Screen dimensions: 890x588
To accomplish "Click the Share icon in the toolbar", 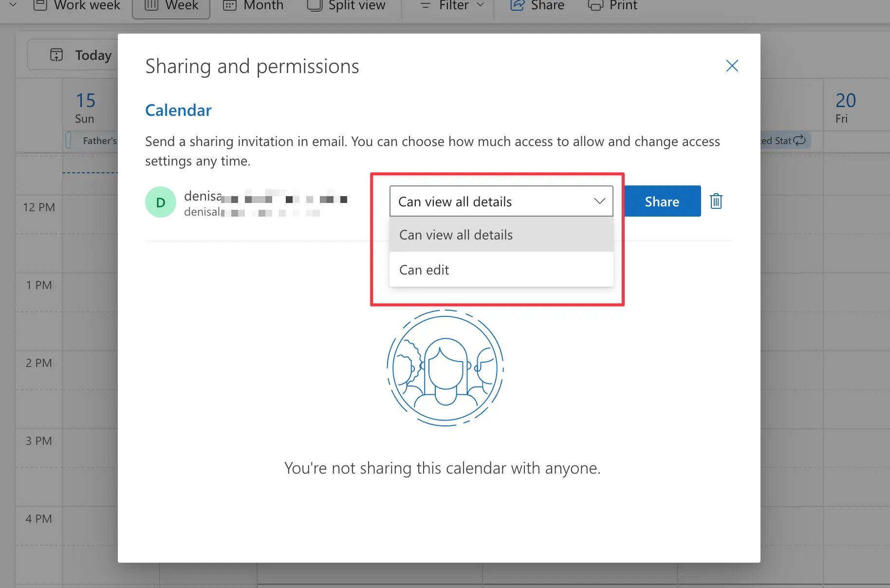I will (x=517, y=5).
